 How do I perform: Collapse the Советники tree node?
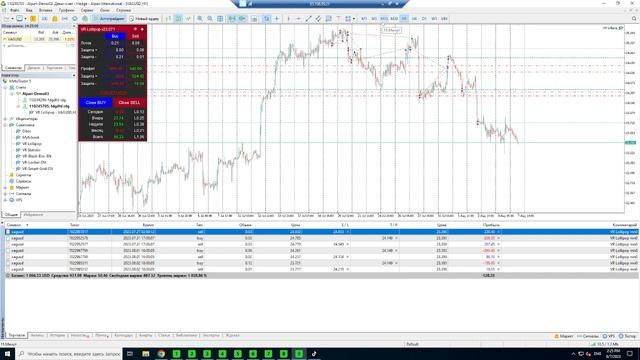coord(5,125)
